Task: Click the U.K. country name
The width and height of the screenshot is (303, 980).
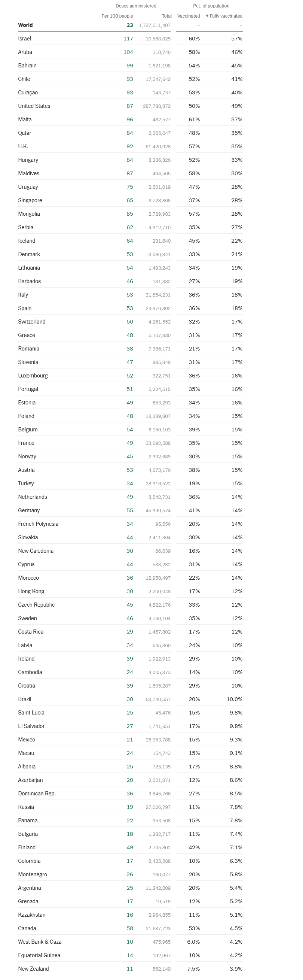Action: coord(23,146)
